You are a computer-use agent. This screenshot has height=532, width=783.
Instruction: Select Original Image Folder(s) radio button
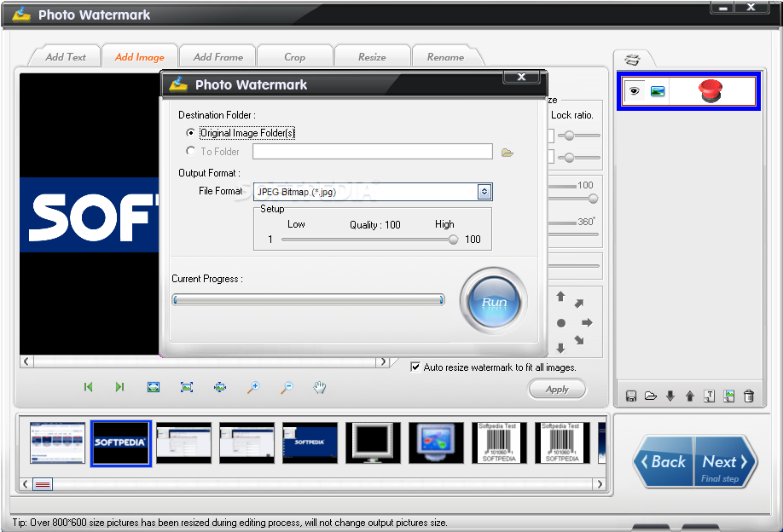190,133
